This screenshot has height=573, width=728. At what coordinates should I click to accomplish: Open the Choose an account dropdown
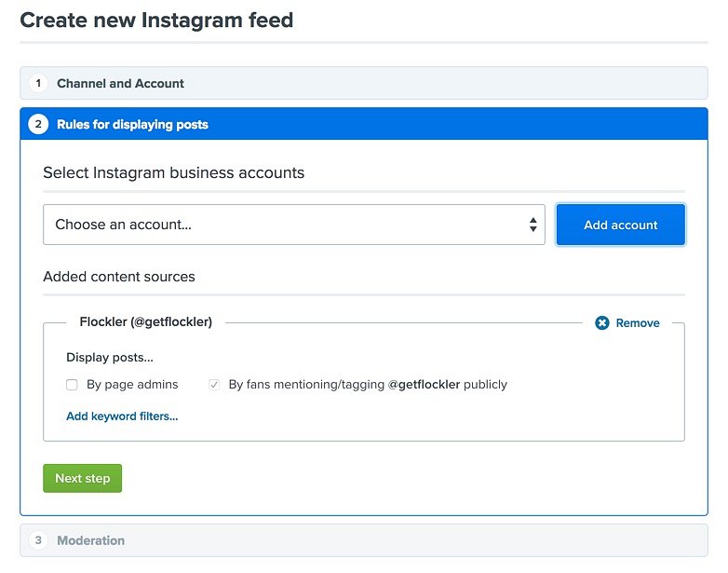pyautogui.click(x=294, y=225)
